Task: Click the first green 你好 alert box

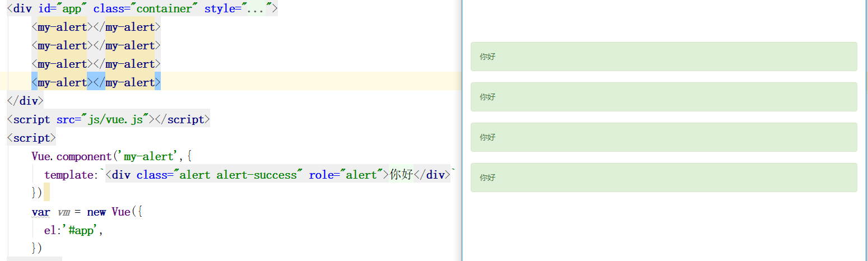Action: pyautogui.click(x=663, y=57)
